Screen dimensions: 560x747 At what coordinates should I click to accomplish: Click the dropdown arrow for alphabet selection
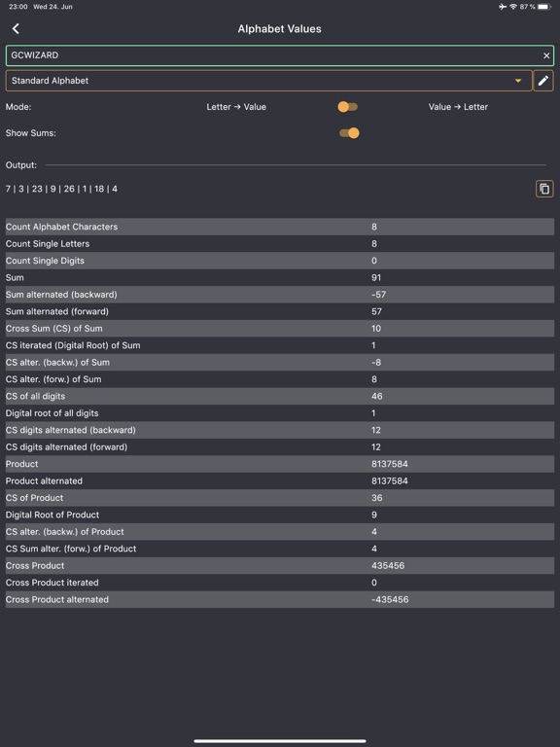518,81
